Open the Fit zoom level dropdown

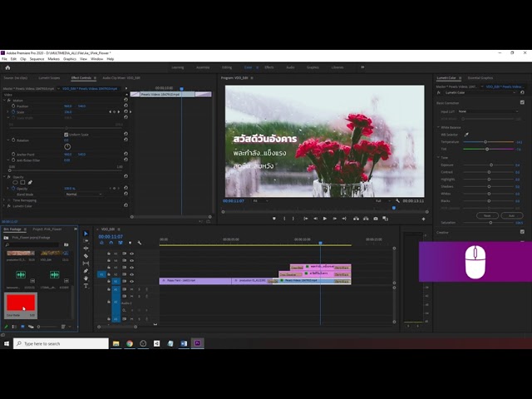(x=260, y=201)
